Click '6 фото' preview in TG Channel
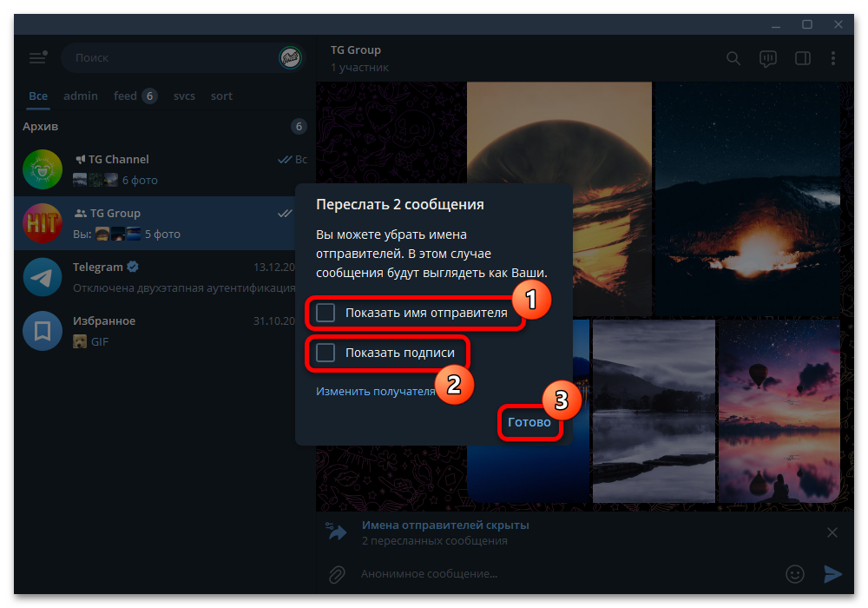 pyautogui.click(x=140, y=181)
